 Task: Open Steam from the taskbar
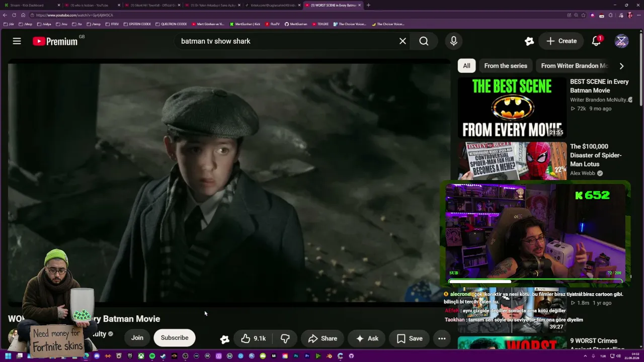click(163, 356)
